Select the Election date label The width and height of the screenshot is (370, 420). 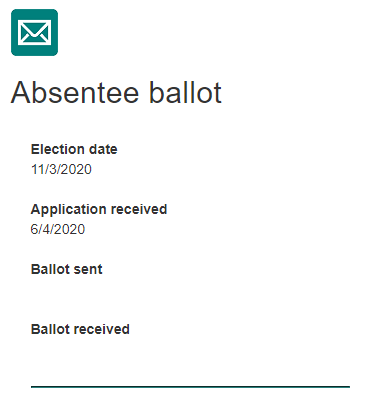[x=74, y=149]
